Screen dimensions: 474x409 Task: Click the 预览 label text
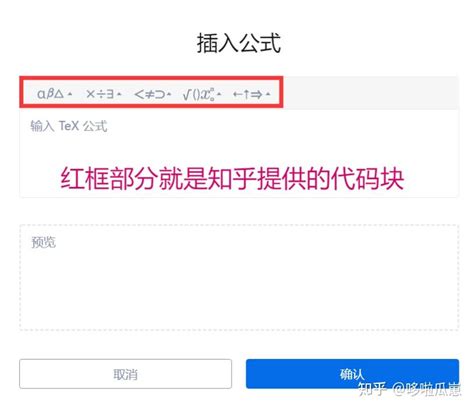(43, 242)
